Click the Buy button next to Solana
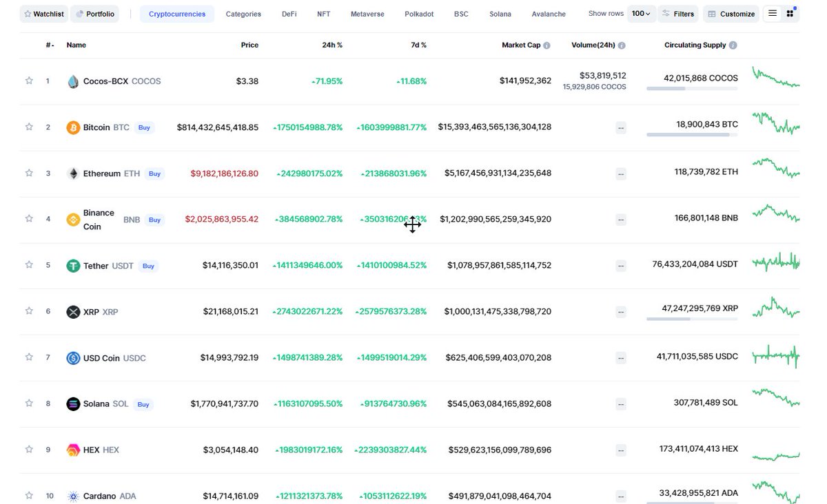 point(143,404)
